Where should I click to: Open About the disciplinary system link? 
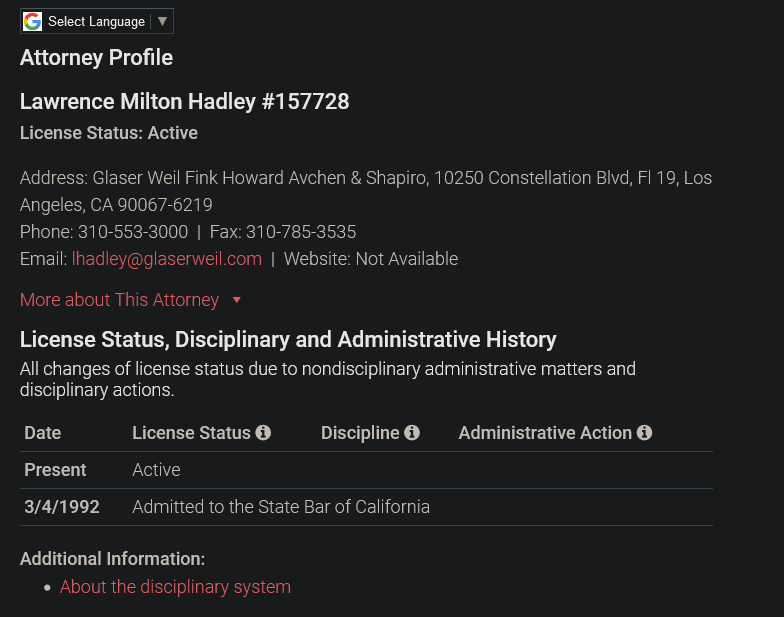point(175,587)
